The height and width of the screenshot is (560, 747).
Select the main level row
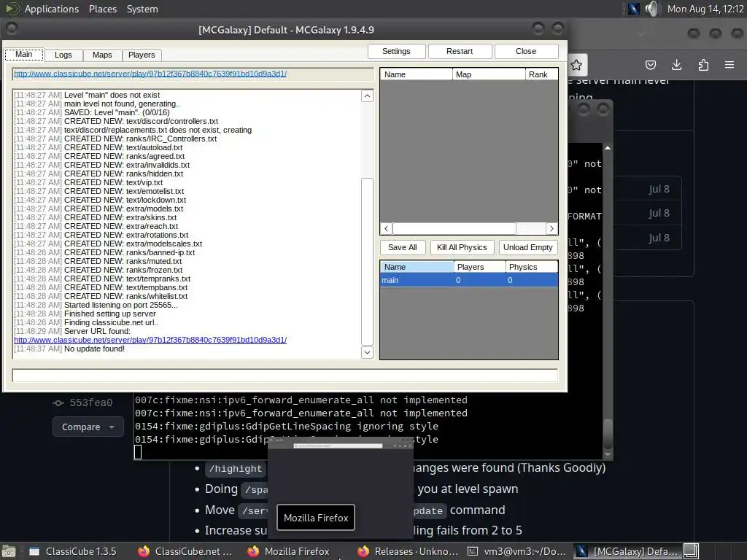tap(469, 280)
